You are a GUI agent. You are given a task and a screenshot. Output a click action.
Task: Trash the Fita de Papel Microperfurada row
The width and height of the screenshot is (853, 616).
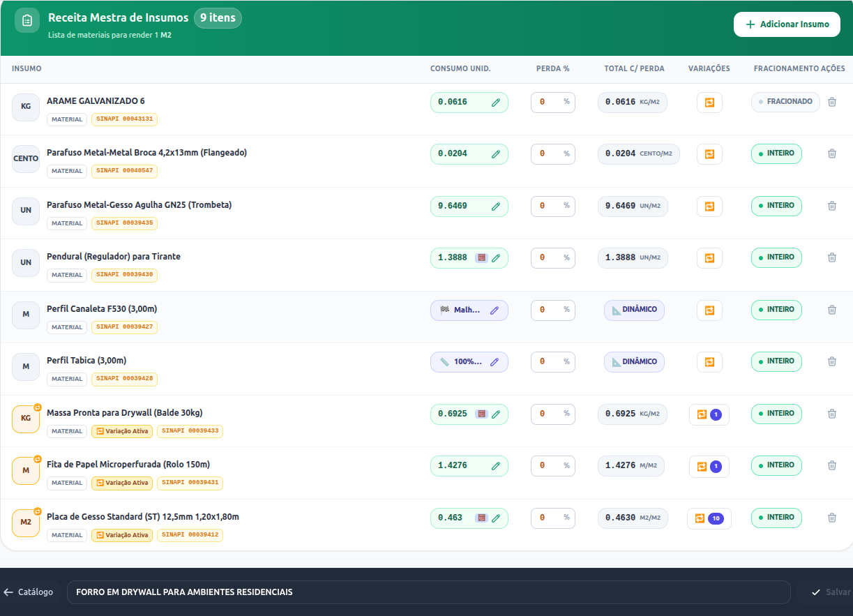pyautogui.click(x=831, y=465)
